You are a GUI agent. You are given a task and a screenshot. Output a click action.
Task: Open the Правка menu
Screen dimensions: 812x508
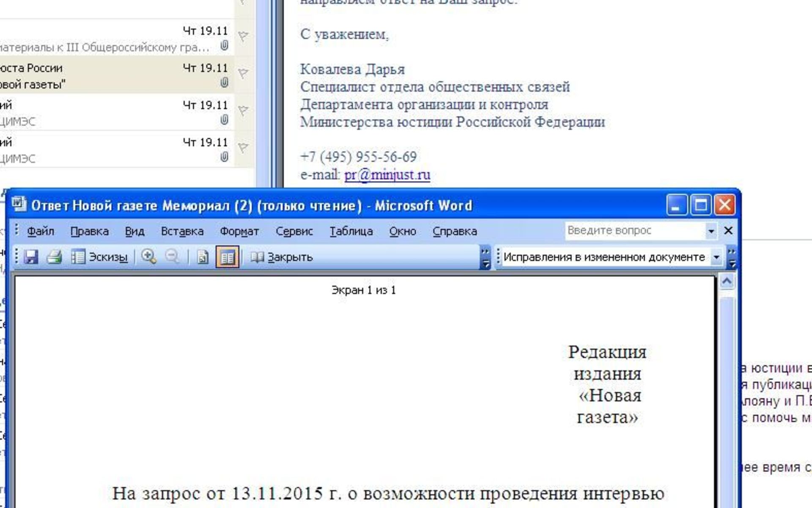[90, 231]
